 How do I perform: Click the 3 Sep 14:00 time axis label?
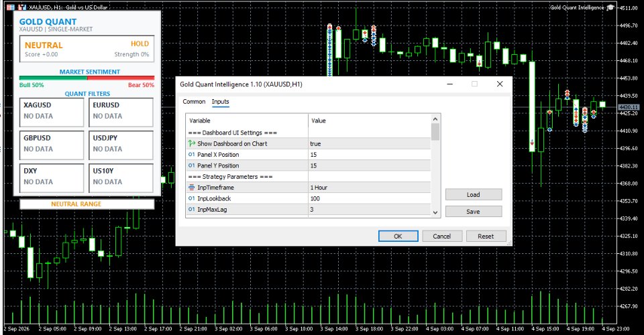pos(334,329)
